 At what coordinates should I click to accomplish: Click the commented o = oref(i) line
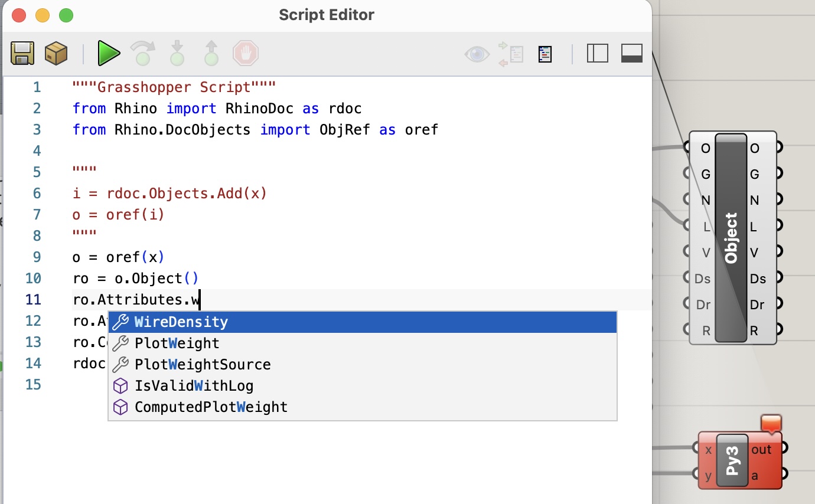(118, 215)
